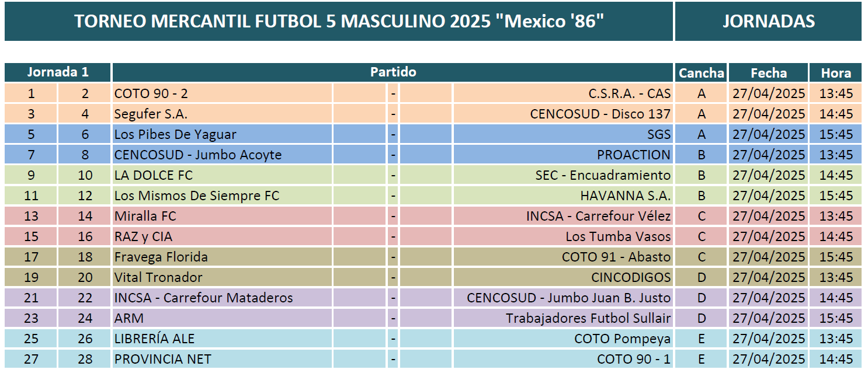This screenshot has height=373, width=868.
Task: Click the Jornada 1 header cell
Action: pos(58,72)
